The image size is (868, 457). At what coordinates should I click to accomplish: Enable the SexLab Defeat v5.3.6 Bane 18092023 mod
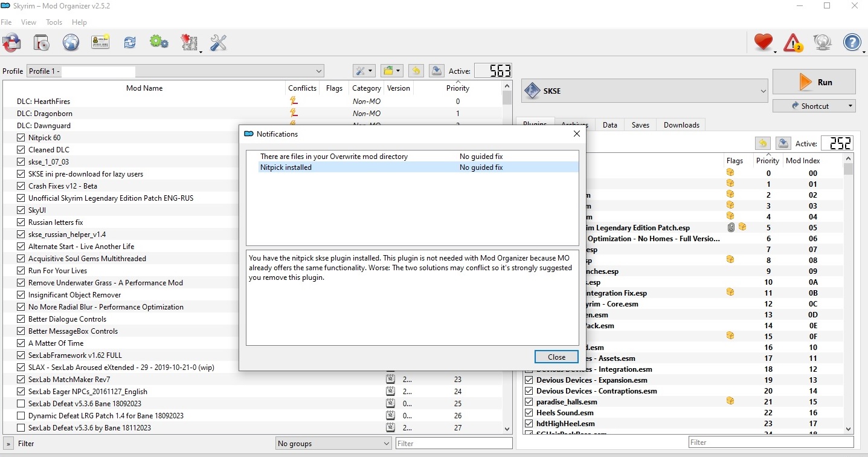pos(22,404)
